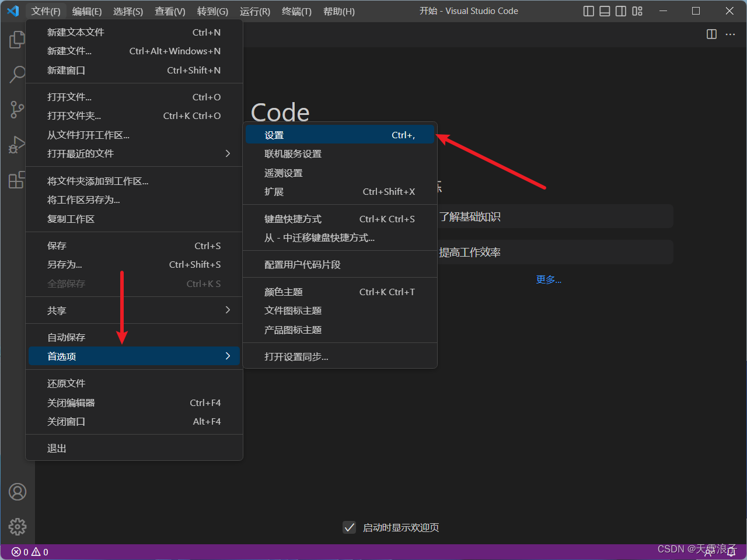This screenshot has width=747, height=560.
Task: Select 从文件打开工作区 menu entry
Action: 134,135
